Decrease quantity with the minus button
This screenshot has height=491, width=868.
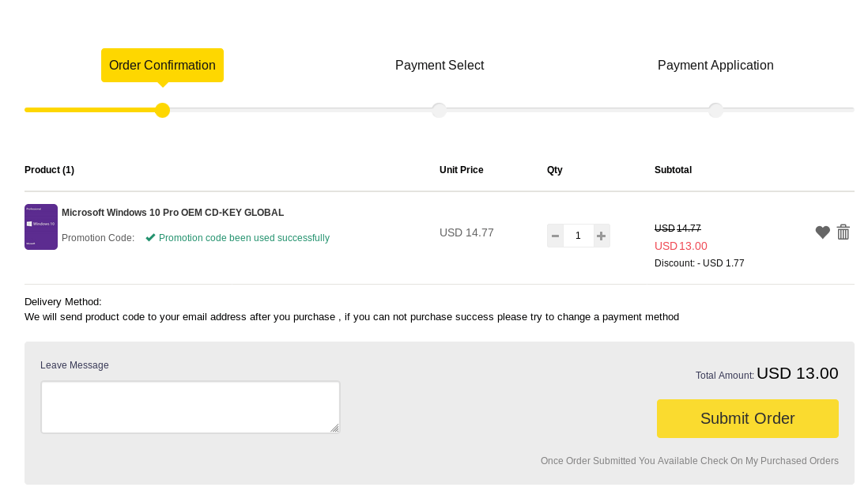(x=555, y=236)
